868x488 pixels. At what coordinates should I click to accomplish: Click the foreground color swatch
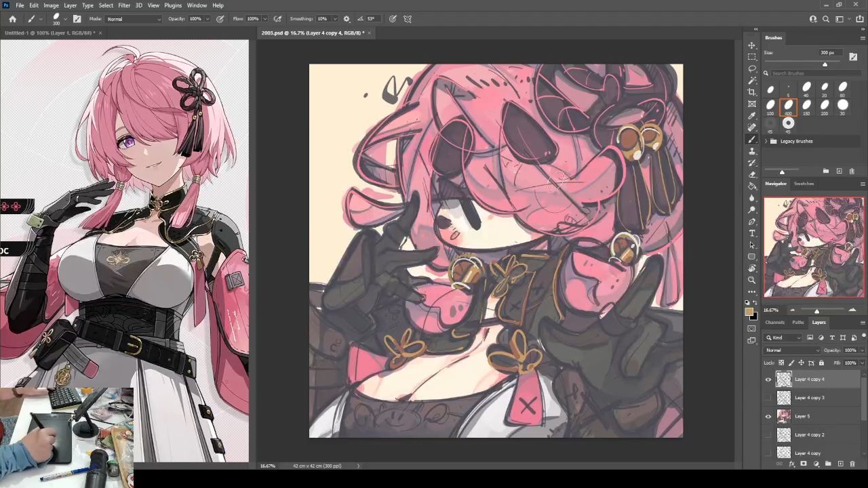coord(749,312)
